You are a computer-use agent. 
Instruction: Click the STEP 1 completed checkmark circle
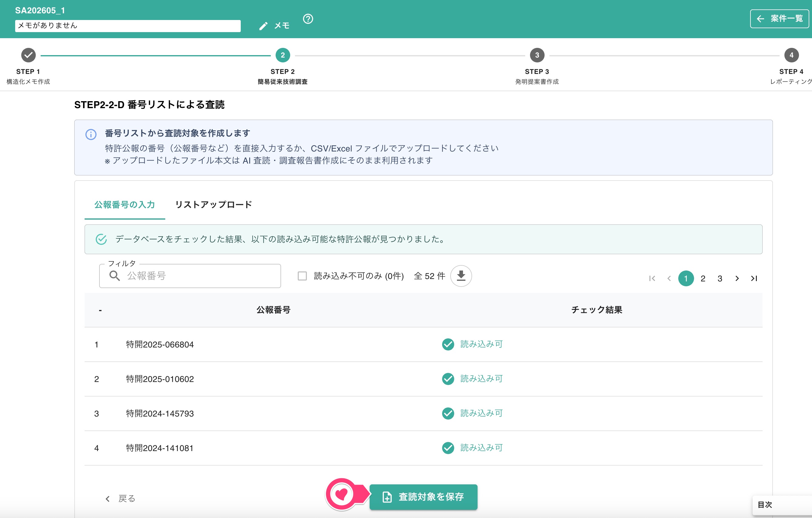tap(28, 55)
